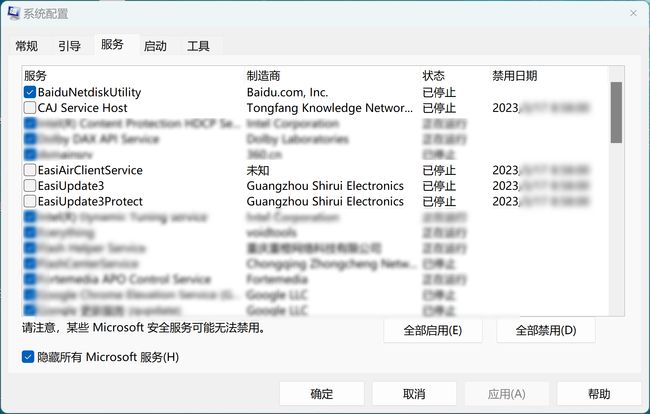The height and width of the screenshot is (414, 650).
Task: Check the EasiUpdate3 service box
Action: 29,186
